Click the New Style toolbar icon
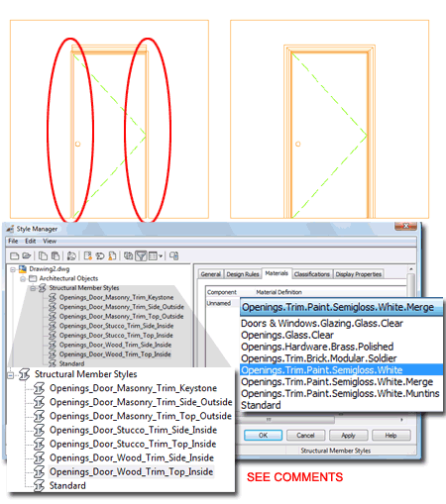Viewport: 446px width, 504px height. [87, 255]
